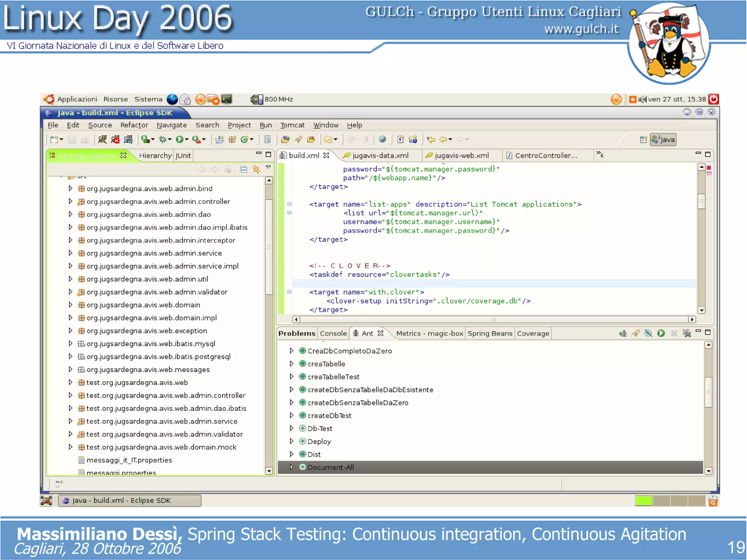Click the Open Type toolbar icon

pyautogui.click(x=285, y=139)
